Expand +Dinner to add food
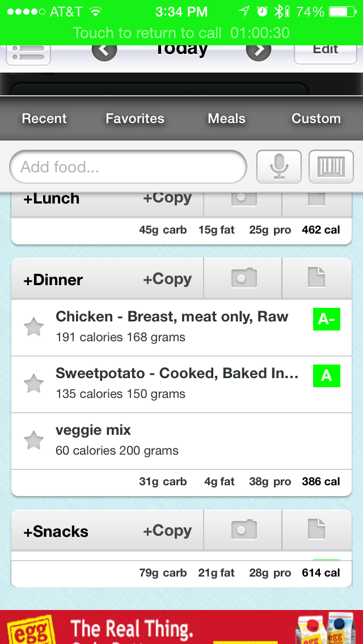363x644 pixels. pos(53,279)
